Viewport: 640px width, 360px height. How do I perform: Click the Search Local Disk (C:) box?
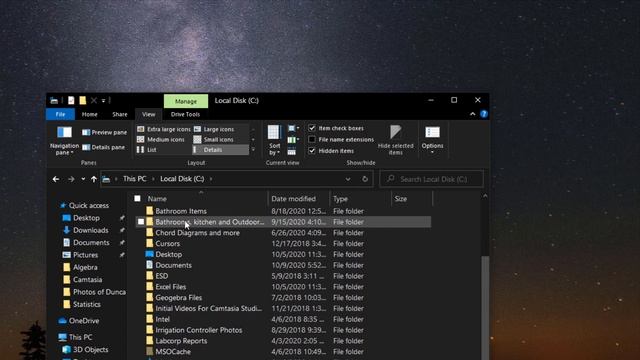[x=432, y=179]
